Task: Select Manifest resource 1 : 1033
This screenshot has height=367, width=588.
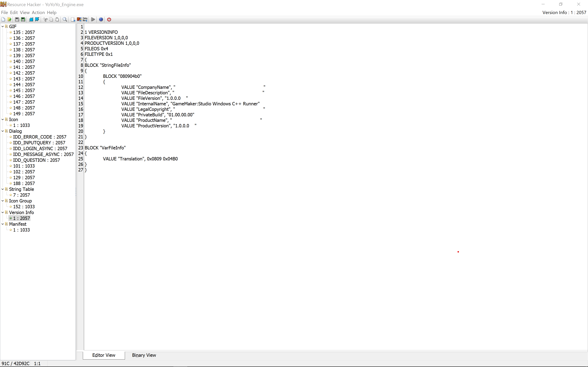Action: tap(21, 230)
